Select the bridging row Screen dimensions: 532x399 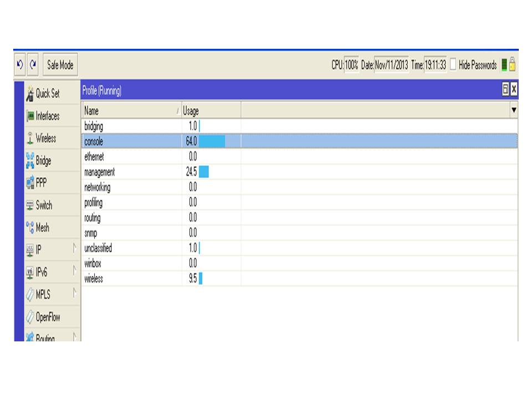coord(300,126)
